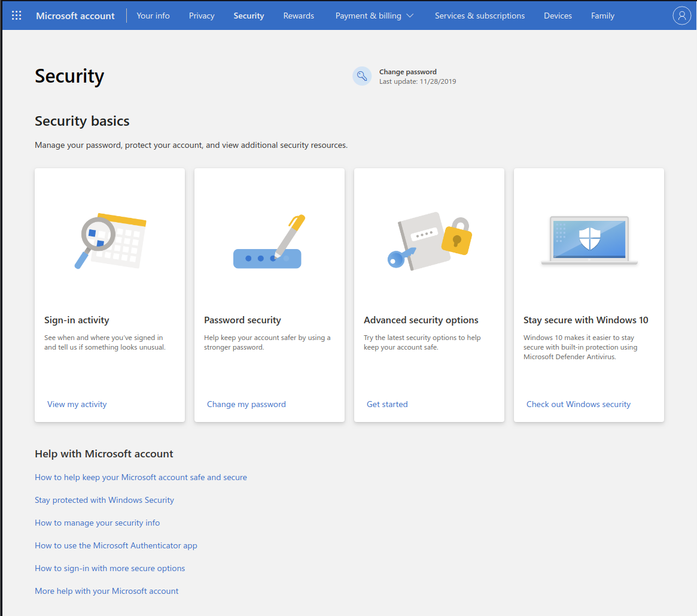Click the Security page main heading
The height and width of the screenshot is (616, 697).
coord(69,76)
